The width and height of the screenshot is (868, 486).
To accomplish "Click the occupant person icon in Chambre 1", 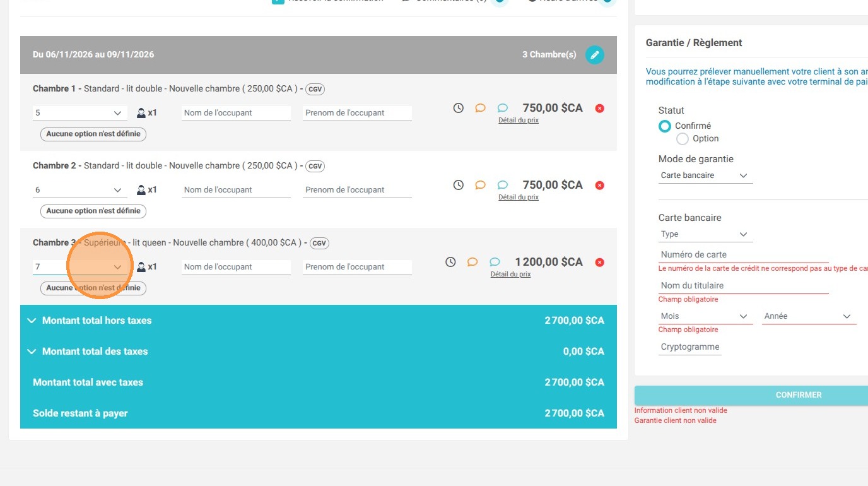I will (141, 113).
